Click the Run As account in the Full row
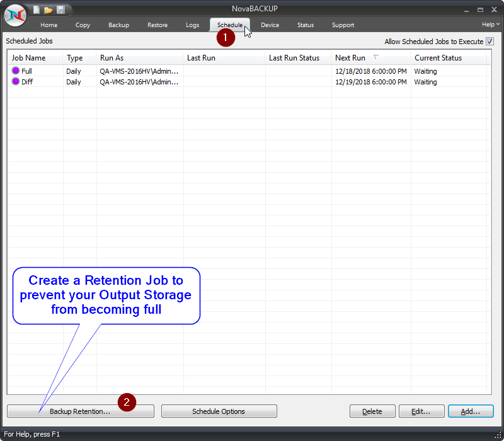504x441 pixels. 139,71
